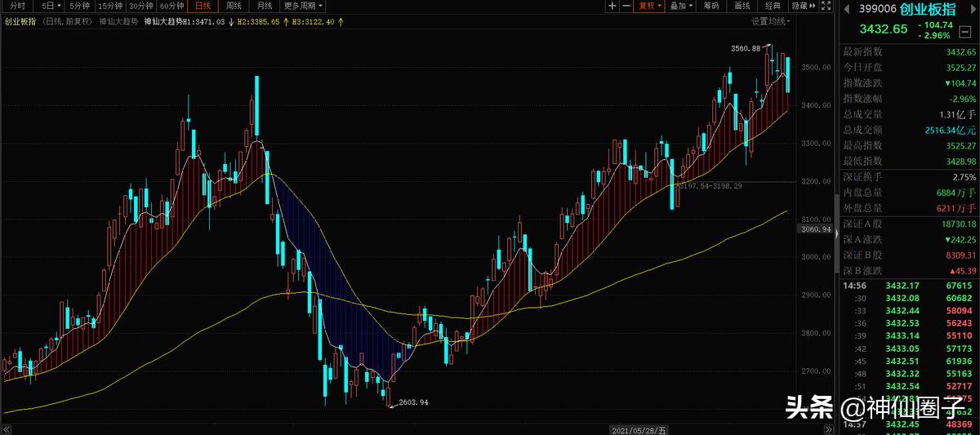Click the 深证A股 18730.18 row
The height and width of the screenshot is (435, 980).
pyautogui.click(x=909, y=224)
